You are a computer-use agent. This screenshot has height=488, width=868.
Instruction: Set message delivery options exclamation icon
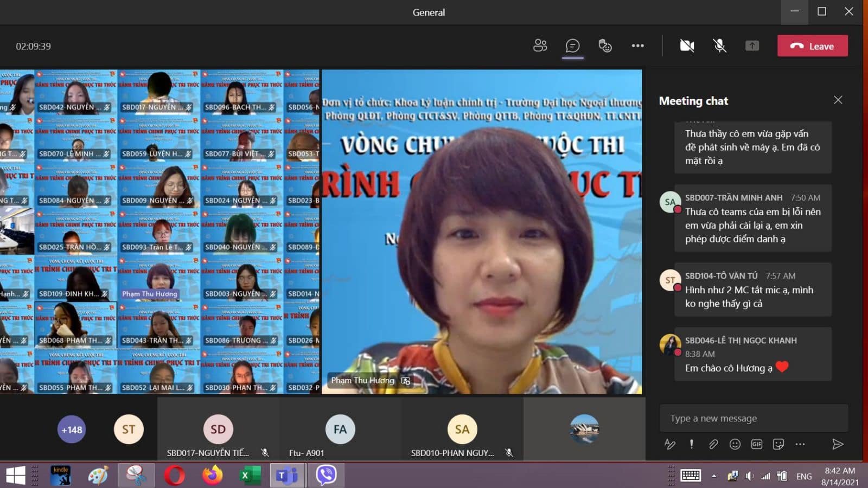click(692, 444)
